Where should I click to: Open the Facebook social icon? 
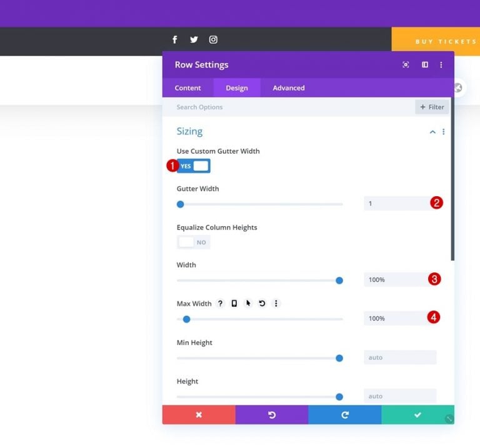(x=175, y=40)
